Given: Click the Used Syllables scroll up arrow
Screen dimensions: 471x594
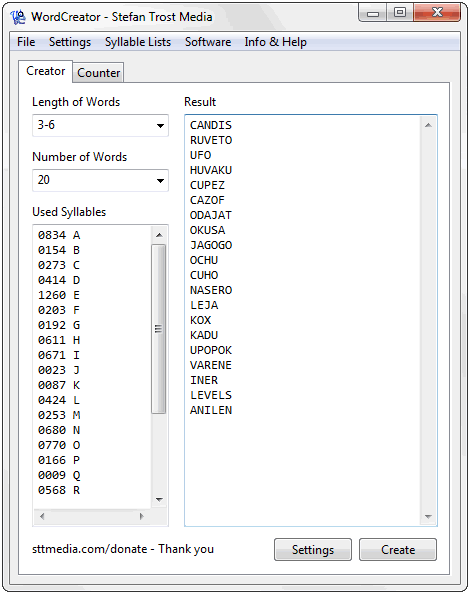Looking at the screenshot, I should 160,235.
